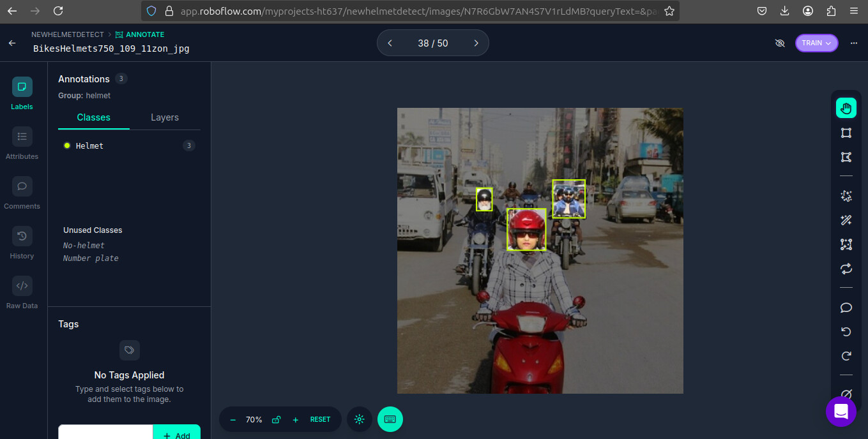Select the bounding box tool
868x439 pixels.
[x=846, y=133]
